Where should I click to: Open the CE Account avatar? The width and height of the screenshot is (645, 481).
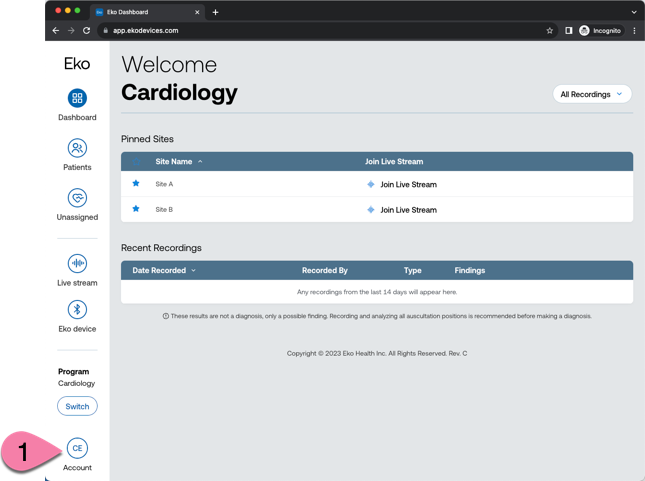pyautogui.click(x=77, y=449)
